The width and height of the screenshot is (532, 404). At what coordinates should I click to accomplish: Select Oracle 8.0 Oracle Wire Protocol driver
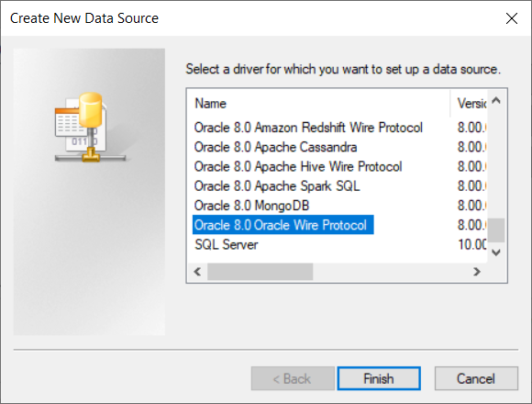pos(283,225)
